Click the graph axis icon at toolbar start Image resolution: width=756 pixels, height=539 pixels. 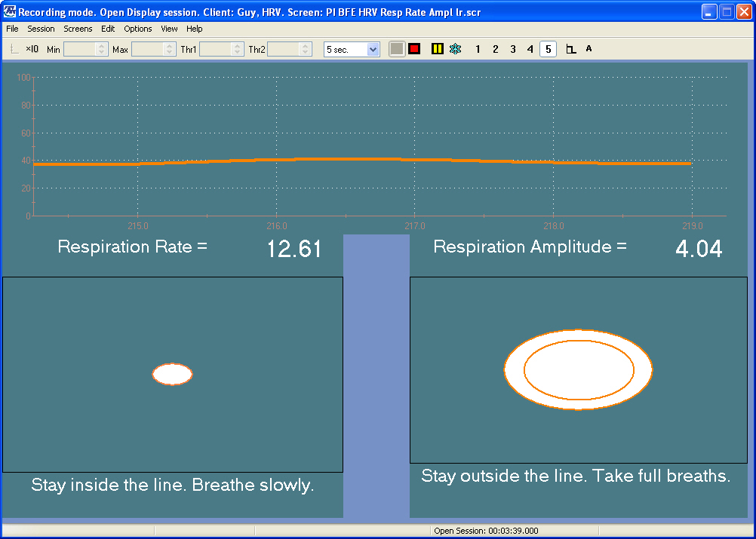click(14, 49)
